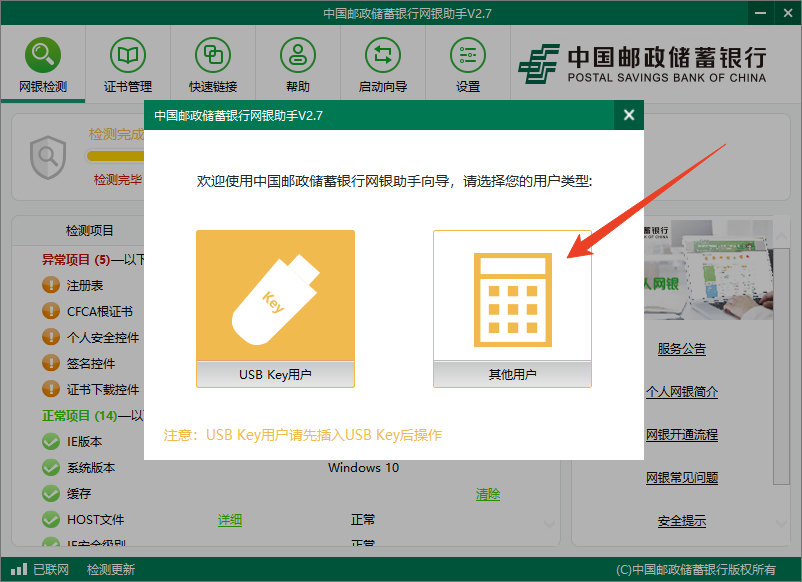Click green check icon beside IE版本
Viewport: 802px width, 582px height.
(x=51, y=441)
